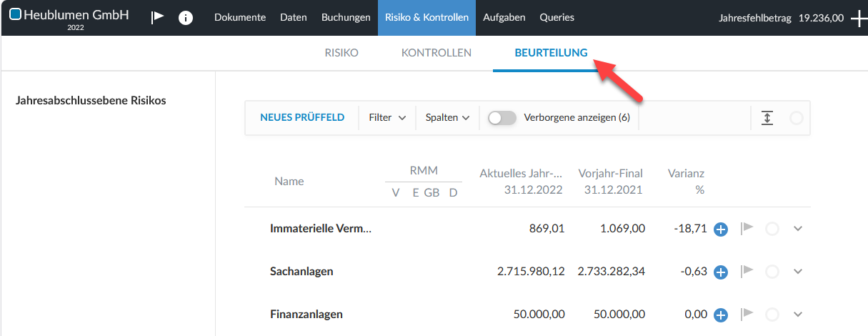Viewport: 868px width, 336px height.
Task: Open the info icon in top bar
Action: pos(186,18)
